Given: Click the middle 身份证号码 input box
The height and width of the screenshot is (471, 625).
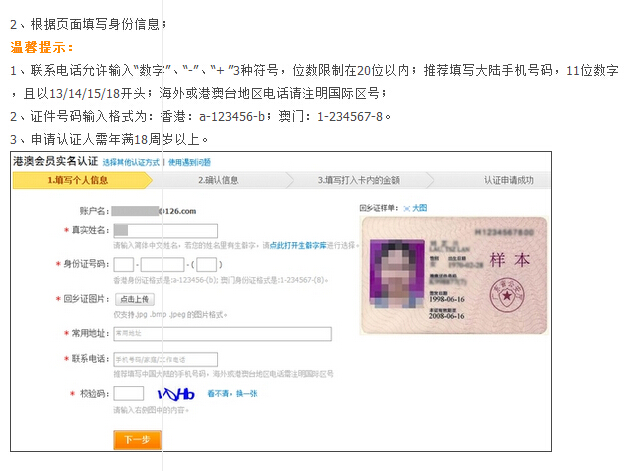Looking at the screenshot, I should tap(163, 265).
